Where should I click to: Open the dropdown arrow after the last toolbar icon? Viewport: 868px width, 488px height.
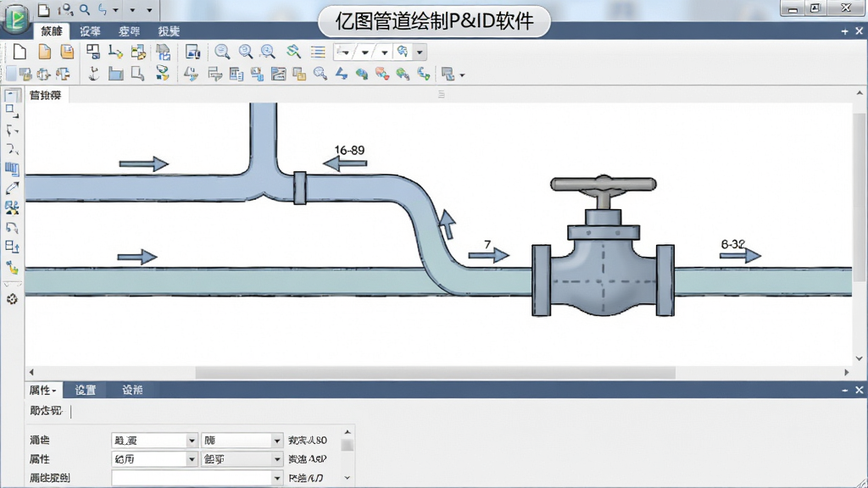pos(462,75)
